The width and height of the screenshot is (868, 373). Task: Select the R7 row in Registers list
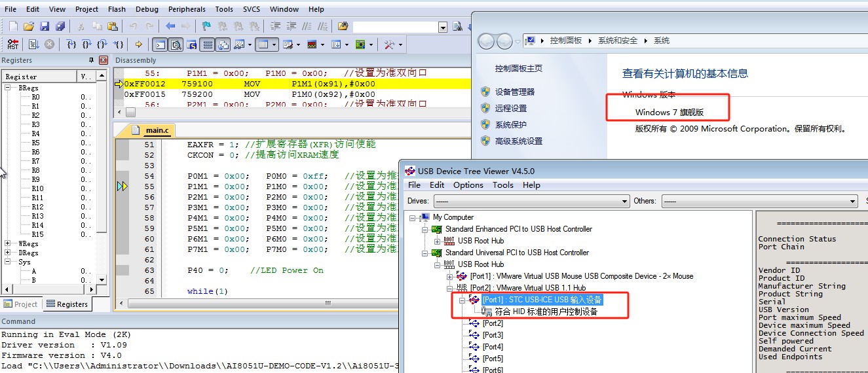[35, 161]
